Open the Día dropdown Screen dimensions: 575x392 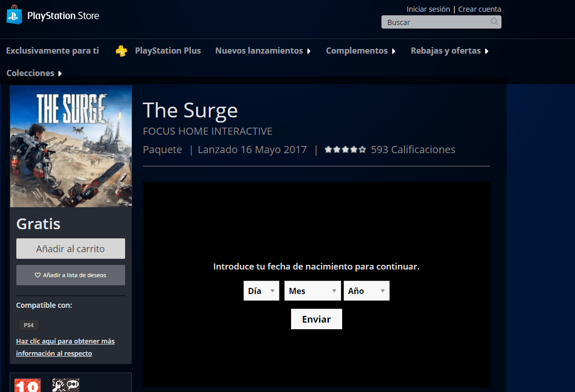click(x=261, y=291)
